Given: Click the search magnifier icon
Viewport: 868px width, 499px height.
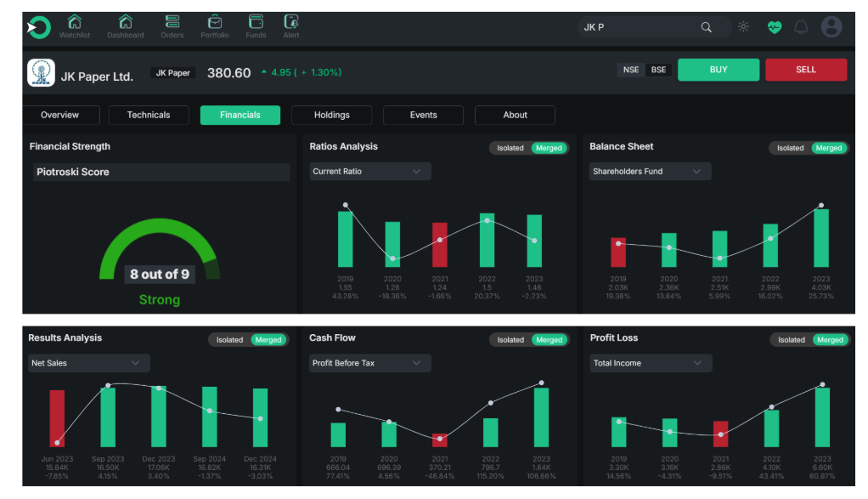Looking at the screenshot, I should click(x=707, y=27).
